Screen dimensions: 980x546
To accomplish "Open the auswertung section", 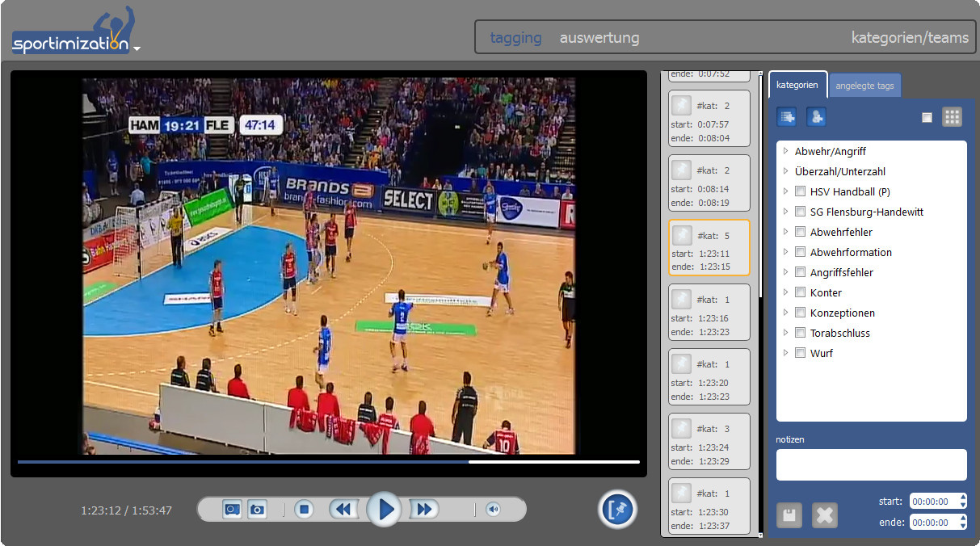I will pos(599,38).
